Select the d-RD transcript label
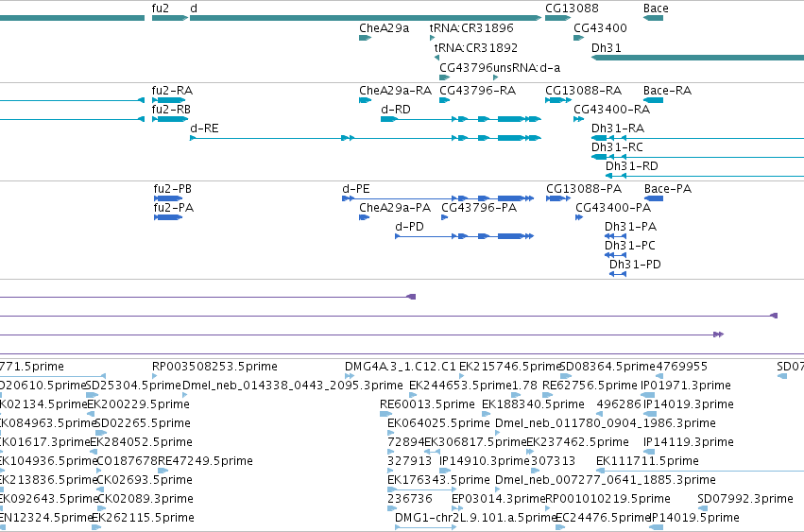Viewport: 804px width, 532px height. pyautogui.click(x=395, y=110)
